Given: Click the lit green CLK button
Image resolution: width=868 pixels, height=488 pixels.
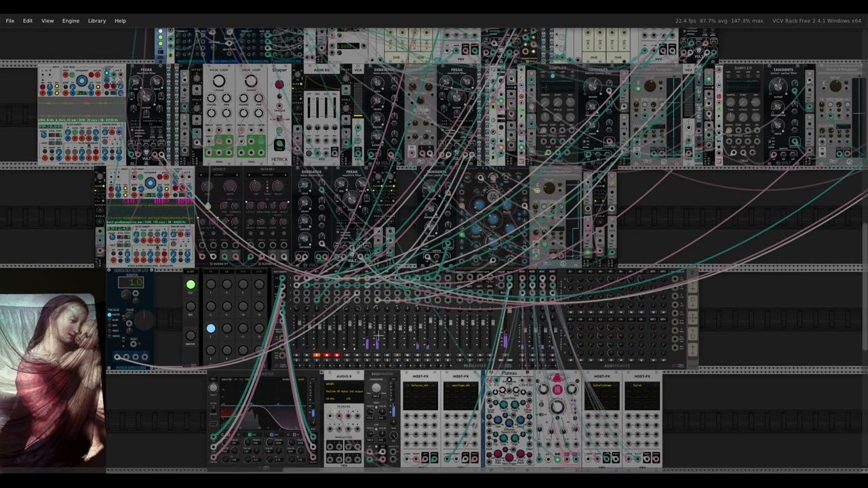Looking at the screenshot, I should (191, 285).
